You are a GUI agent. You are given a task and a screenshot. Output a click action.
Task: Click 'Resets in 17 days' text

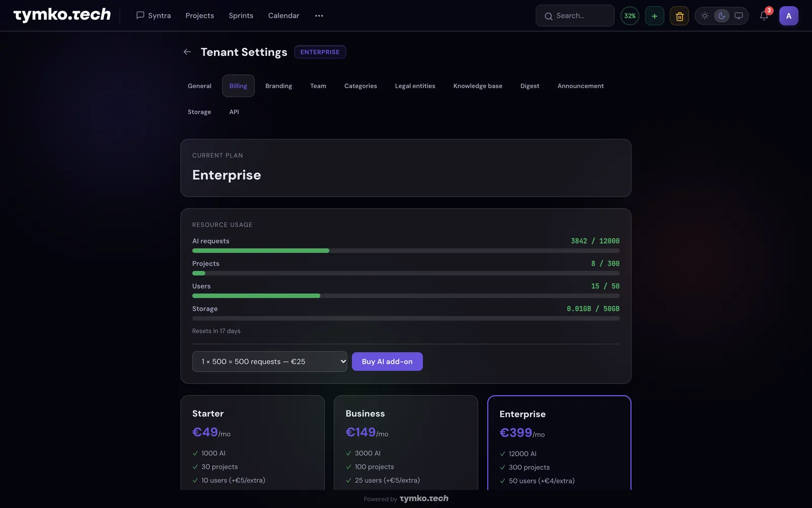coord(216,331)
